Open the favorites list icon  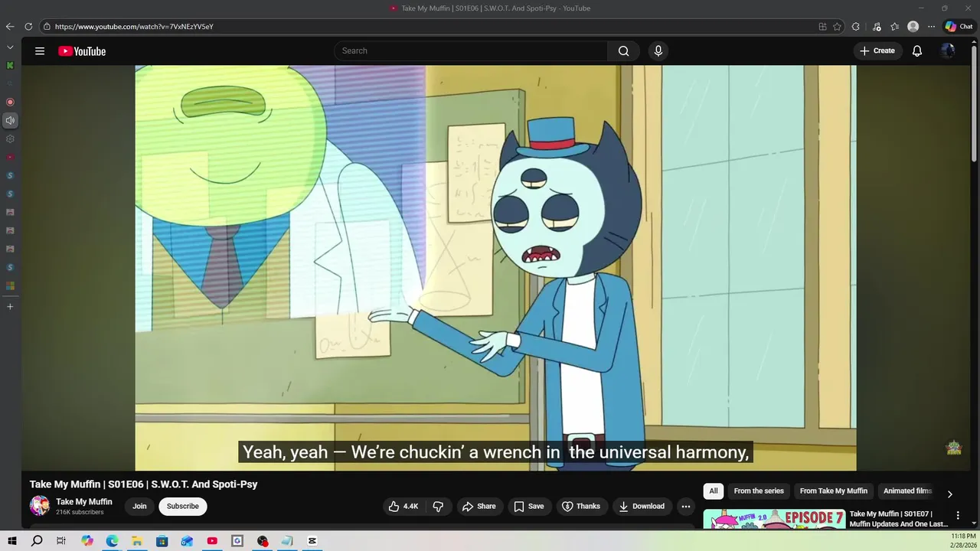click(895, 27)
